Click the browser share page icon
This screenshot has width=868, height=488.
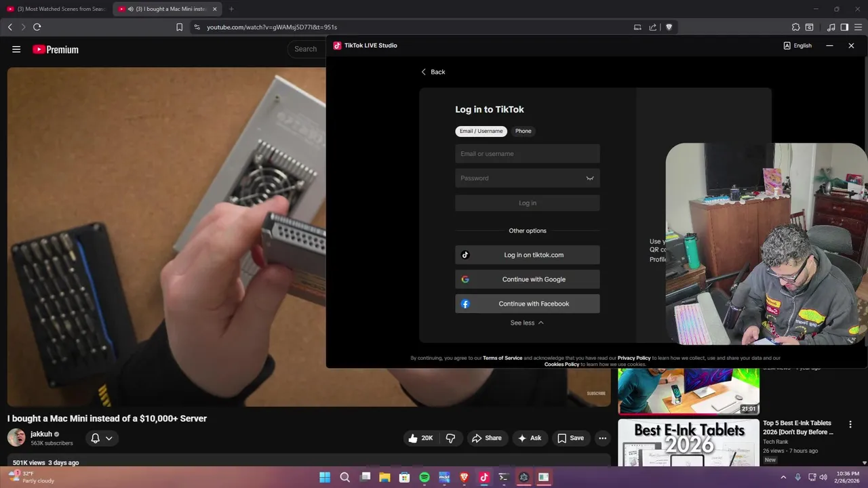coord(652,27)
